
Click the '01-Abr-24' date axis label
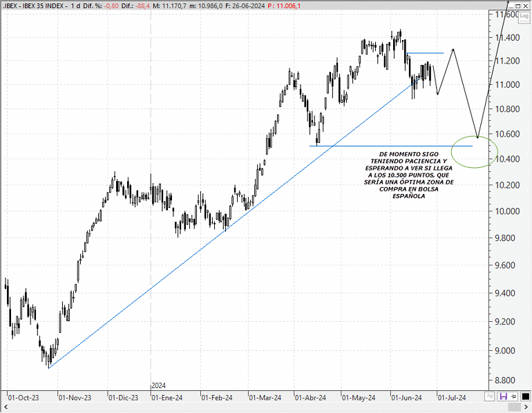click(310, 398)
